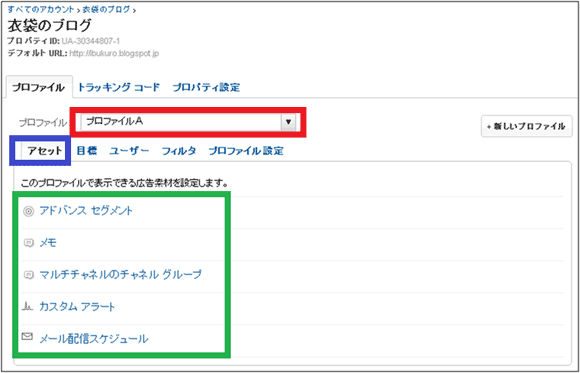Switch to the プロファイル tab
Screen dimensions: 580x373
coord(39,88)
